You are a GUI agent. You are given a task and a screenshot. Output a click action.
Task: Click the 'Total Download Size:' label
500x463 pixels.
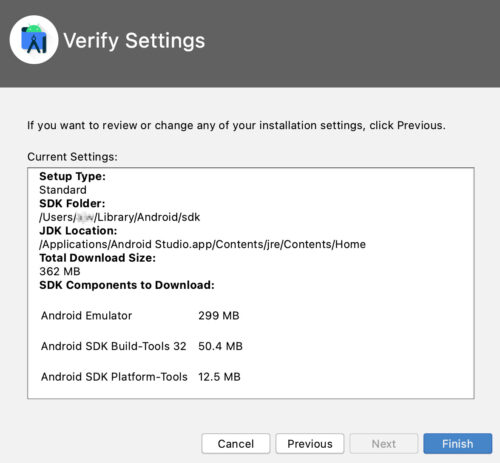pyautogui.click(x=97, y=258)
